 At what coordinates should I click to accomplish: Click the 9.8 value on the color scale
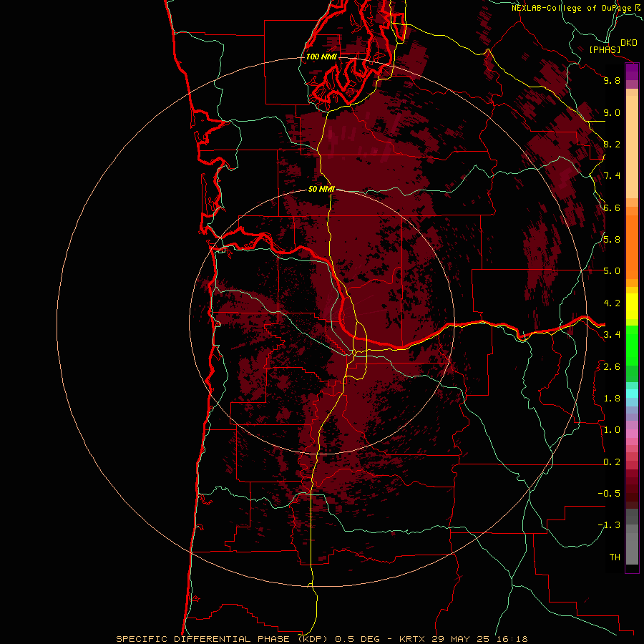point(612,80)
